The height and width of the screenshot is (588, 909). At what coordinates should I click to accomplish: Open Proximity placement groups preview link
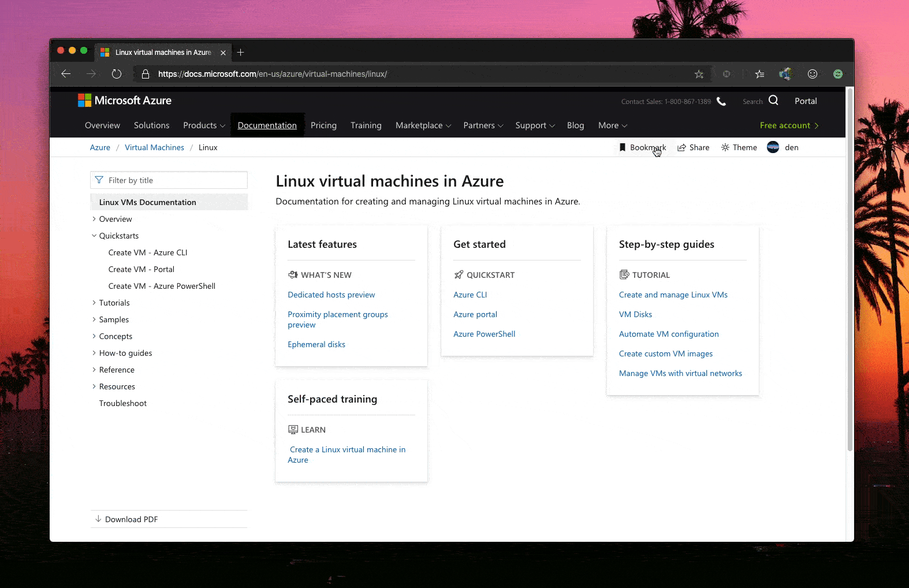coord(337,319)
